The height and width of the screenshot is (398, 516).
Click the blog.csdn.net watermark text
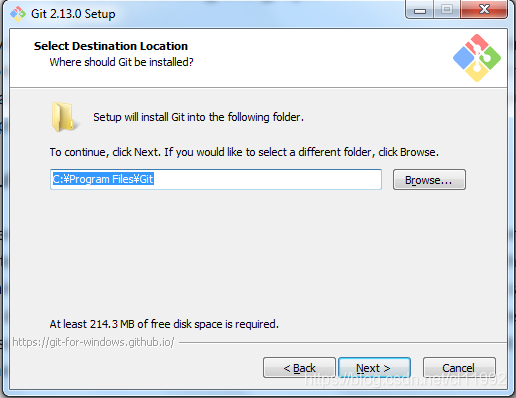click(406, 380)
